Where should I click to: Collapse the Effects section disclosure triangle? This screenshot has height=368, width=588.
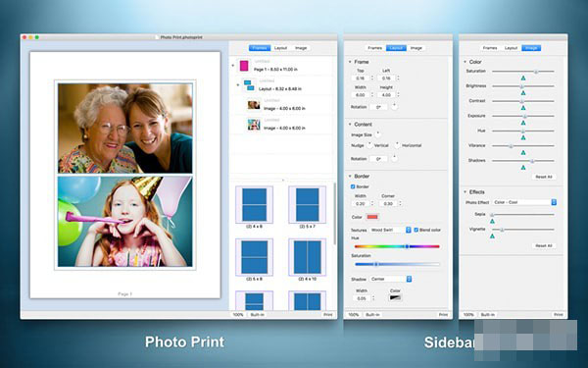pyautogui.click(x=465, y=192)
